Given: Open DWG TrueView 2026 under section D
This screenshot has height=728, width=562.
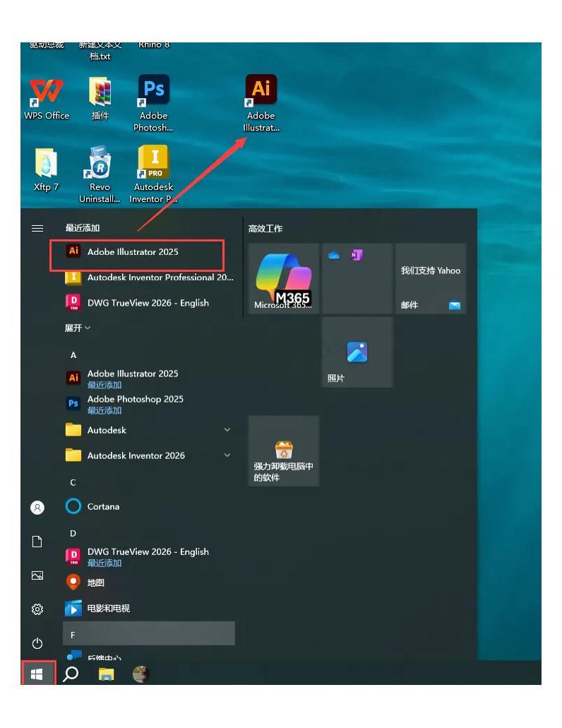Looking at the screenshot, I should (x=148, y=556).
